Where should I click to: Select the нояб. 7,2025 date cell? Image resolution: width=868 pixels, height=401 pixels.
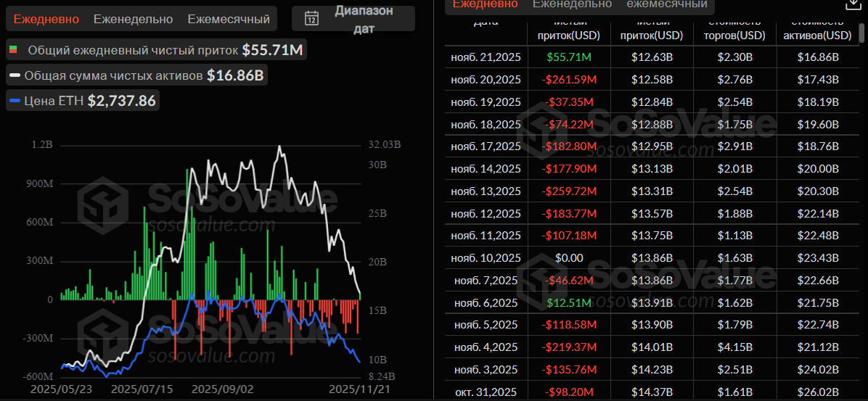tap(486, 281)
